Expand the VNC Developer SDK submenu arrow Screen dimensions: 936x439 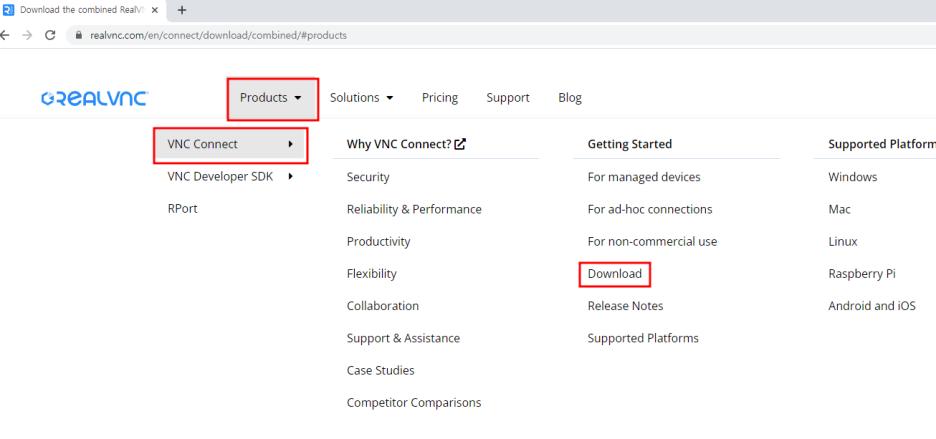(x=291, y=176)
